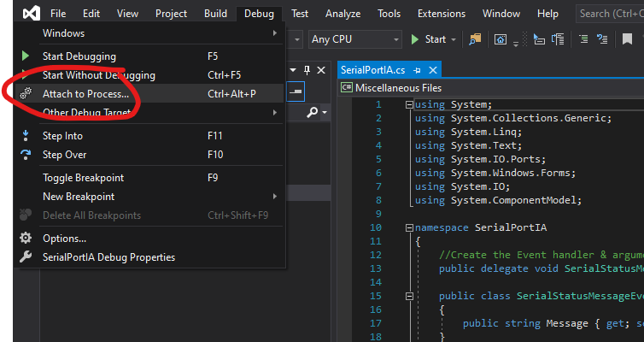Click 'Message' property name on line 17
The image size is (644, 342).
click(x=567, y=323)
